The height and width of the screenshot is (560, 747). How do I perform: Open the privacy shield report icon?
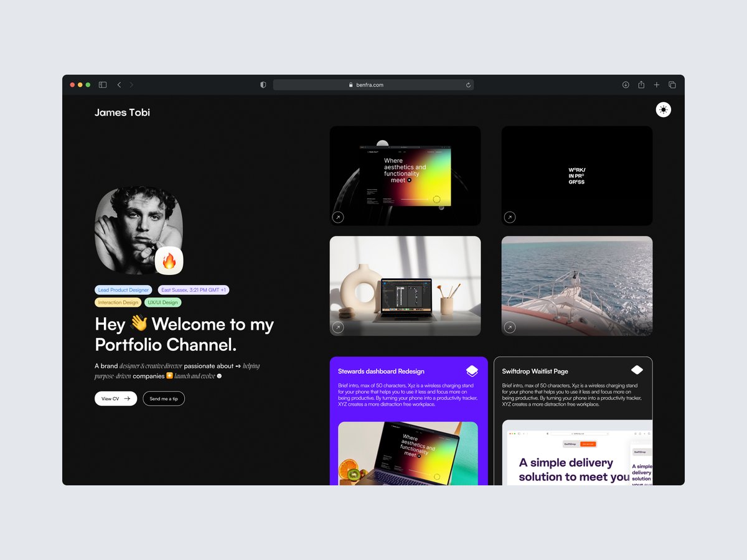tap(263, 85)
